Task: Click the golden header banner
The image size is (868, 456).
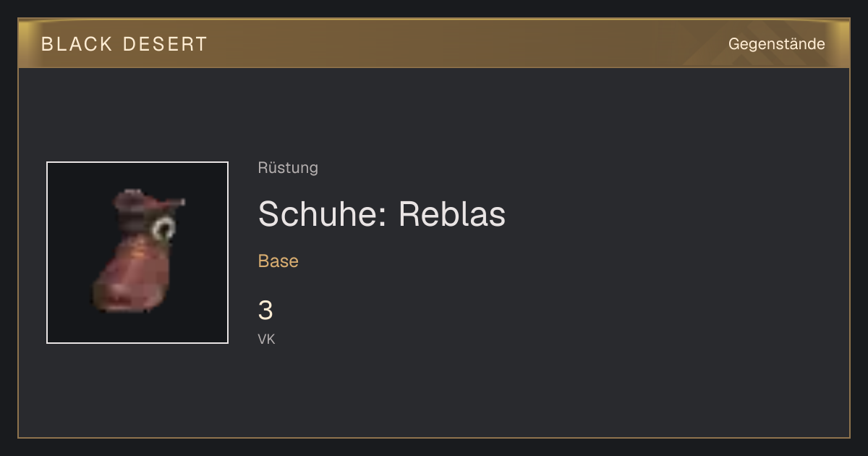Action: click(434, 43)
